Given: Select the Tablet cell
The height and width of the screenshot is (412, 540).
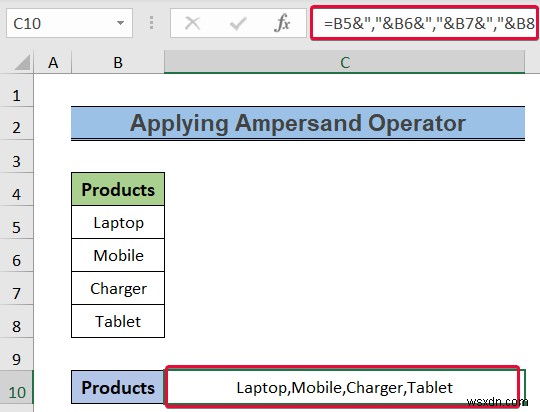Looking at the screenshot, I should point(118,322).
